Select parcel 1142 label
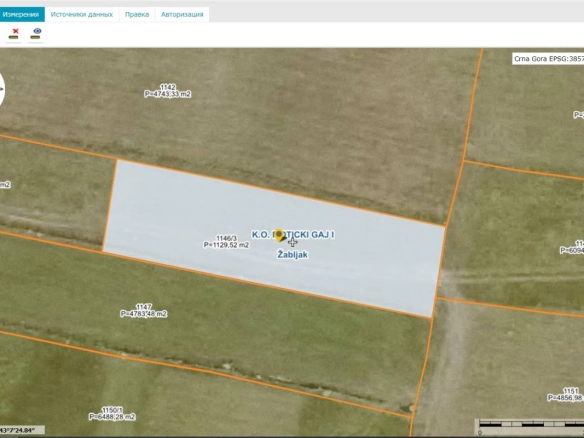The height and width of the screenshot is (438, 584). point(168,88)
